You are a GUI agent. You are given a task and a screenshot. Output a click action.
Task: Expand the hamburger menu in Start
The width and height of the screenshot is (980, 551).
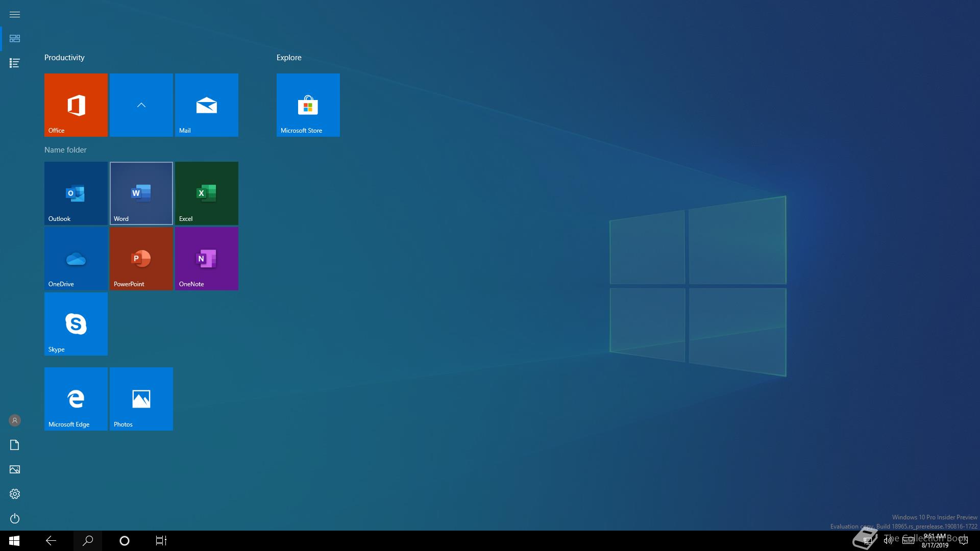click(x=15, y=14)
